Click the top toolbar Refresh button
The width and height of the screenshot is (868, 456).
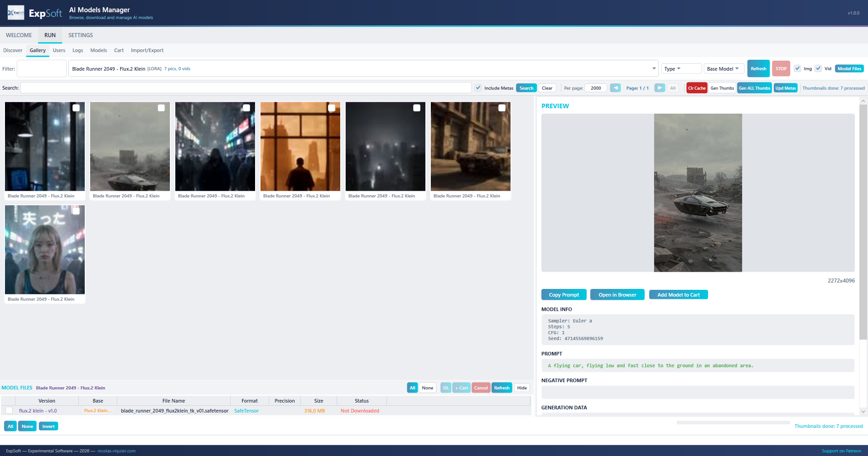point(758,69)
